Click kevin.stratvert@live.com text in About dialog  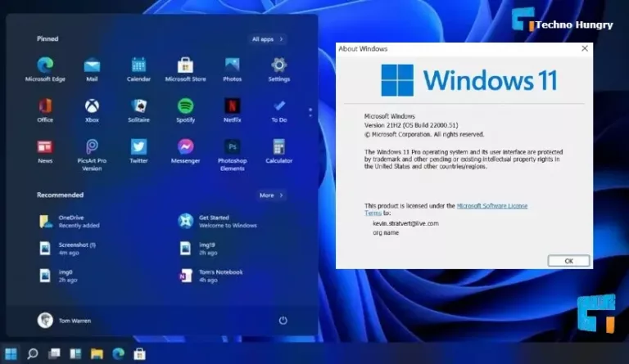(x=405, y=223)
